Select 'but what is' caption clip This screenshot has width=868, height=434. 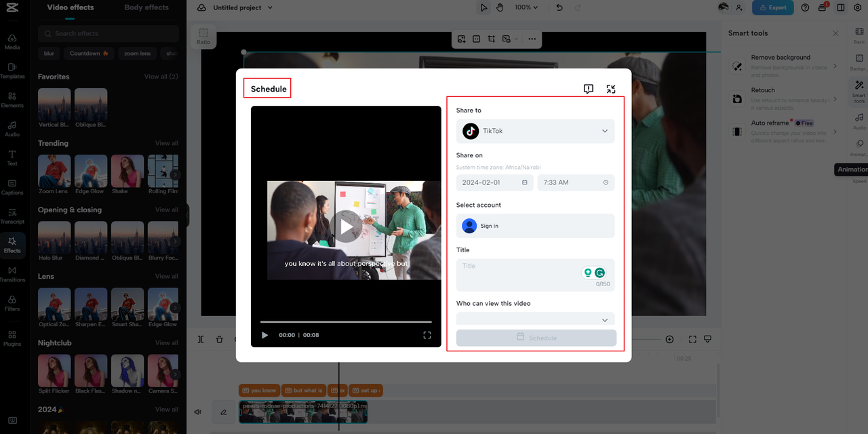(303, 391)
